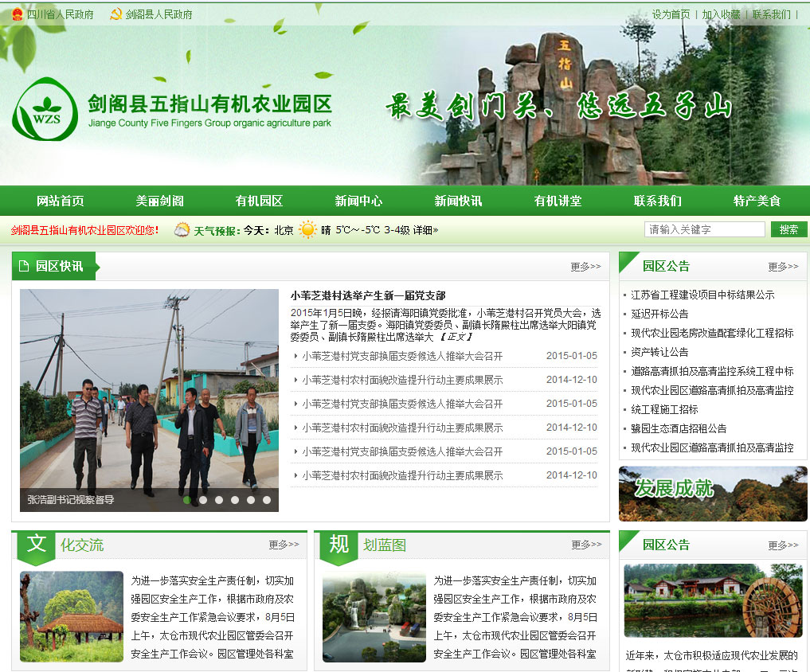Click the Sichuan government emblem icon
The height and width of the screenshot is (672, 810).
17,14
